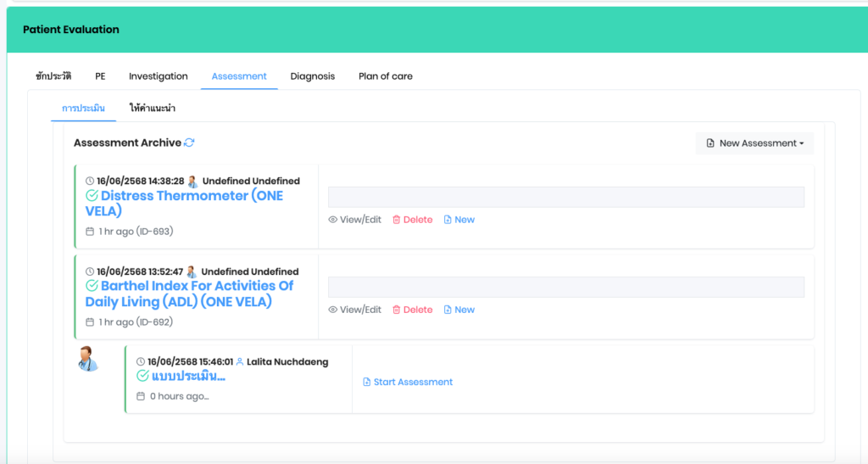This screenshot has width=868, height=464.
Task: Open the New Assessment dropdown
Action: pyautogui.click(x=754, y=143)
